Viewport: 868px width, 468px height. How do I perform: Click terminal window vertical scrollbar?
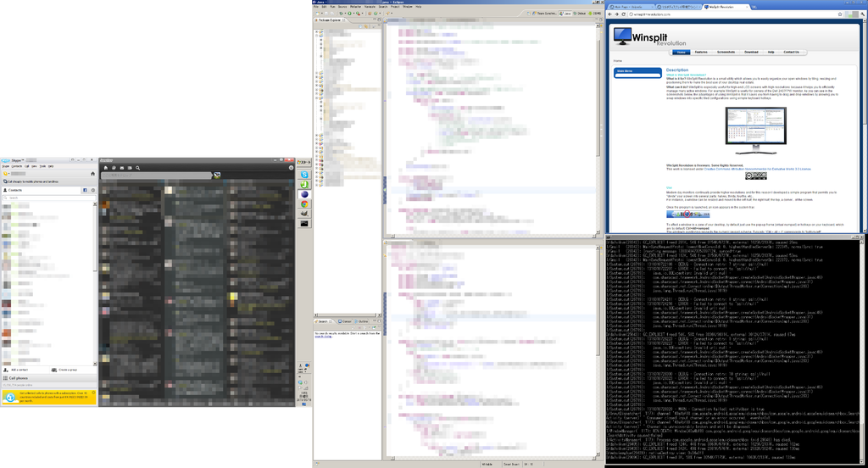click(x=862, y=351)
